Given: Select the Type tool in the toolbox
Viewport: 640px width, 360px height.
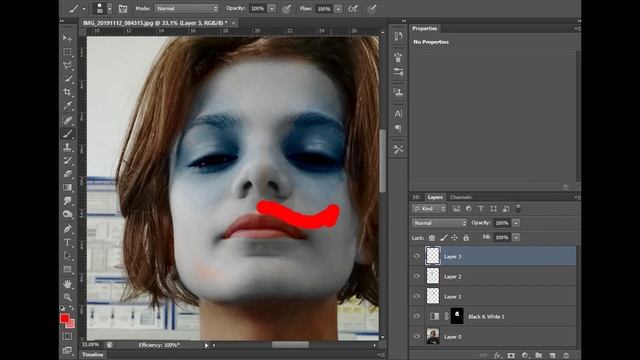Looking at the screenshot, I should (x=67, y=242).
